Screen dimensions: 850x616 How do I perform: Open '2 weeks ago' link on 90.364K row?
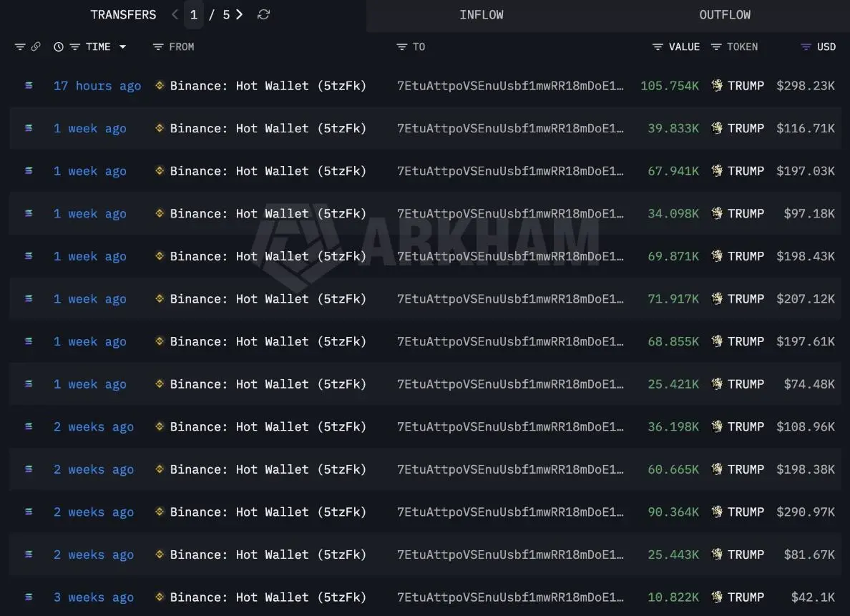point(93,512)
